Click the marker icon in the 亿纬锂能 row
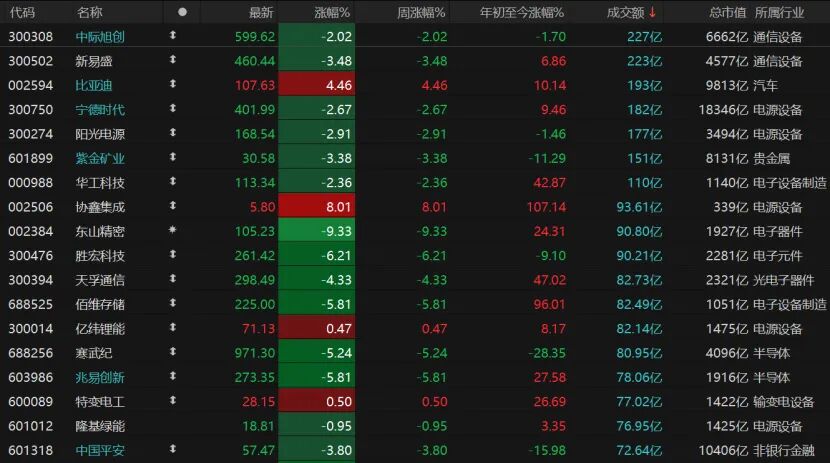Viewport: 830px width, 463px height. (x=173, y=328)
